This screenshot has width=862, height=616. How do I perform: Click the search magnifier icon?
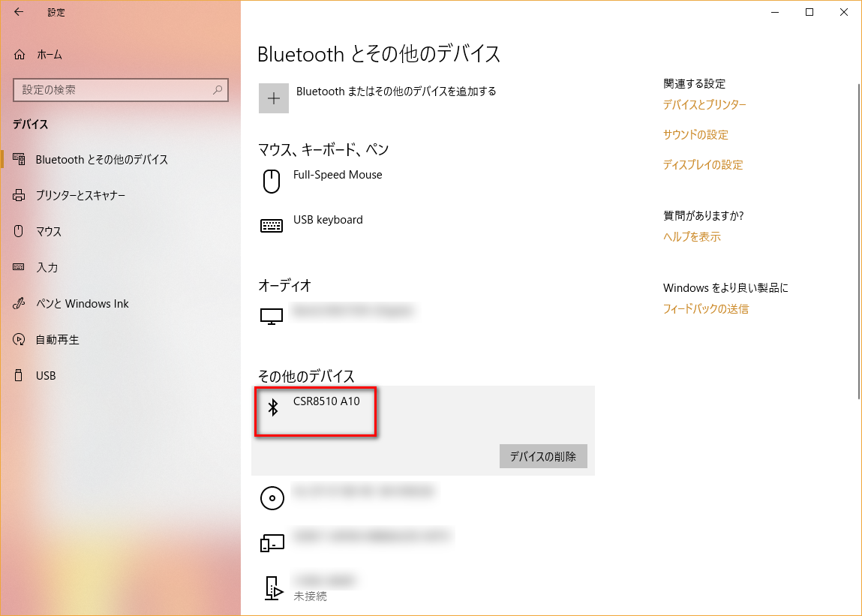coord(218,90)
